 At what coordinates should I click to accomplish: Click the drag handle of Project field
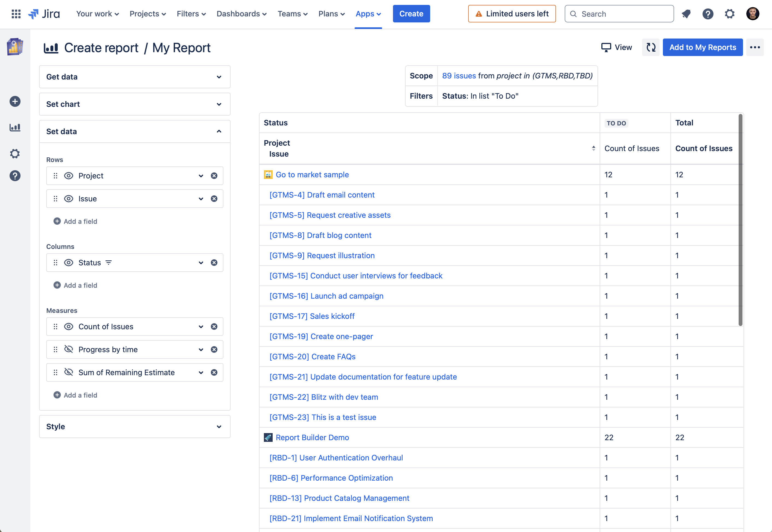point(56,176)
